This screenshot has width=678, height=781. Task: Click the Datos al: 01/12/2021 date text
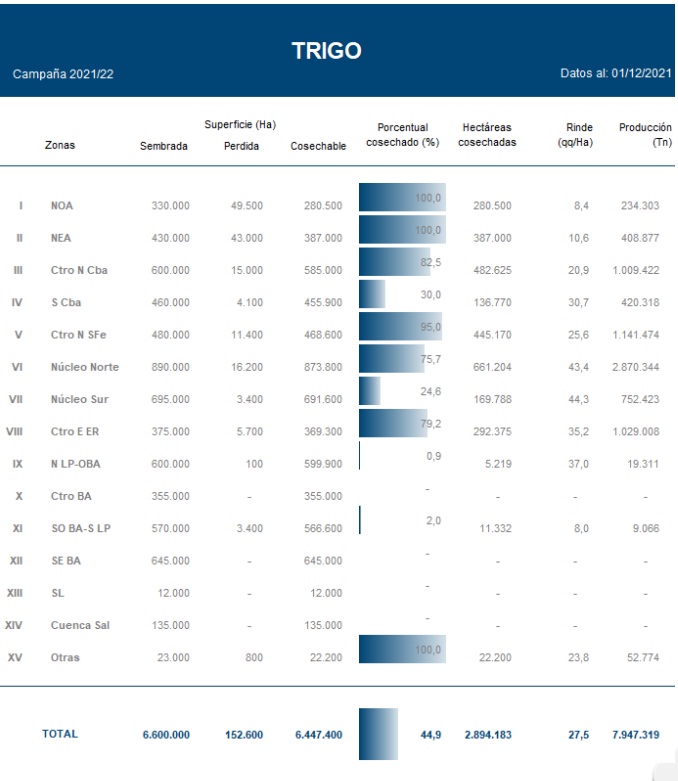point(612,75)
